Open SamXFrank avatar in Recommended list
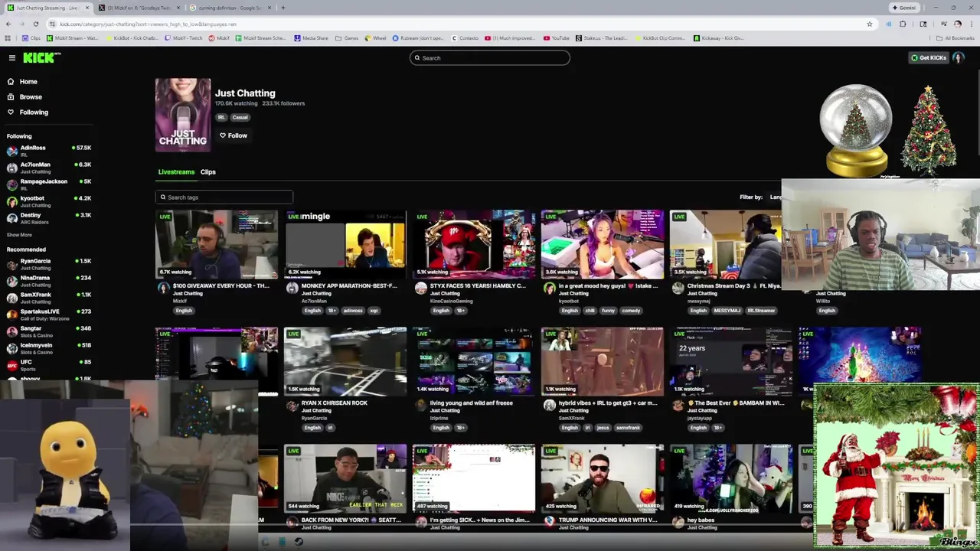This screenshot has width=980, height=551. 12,298
